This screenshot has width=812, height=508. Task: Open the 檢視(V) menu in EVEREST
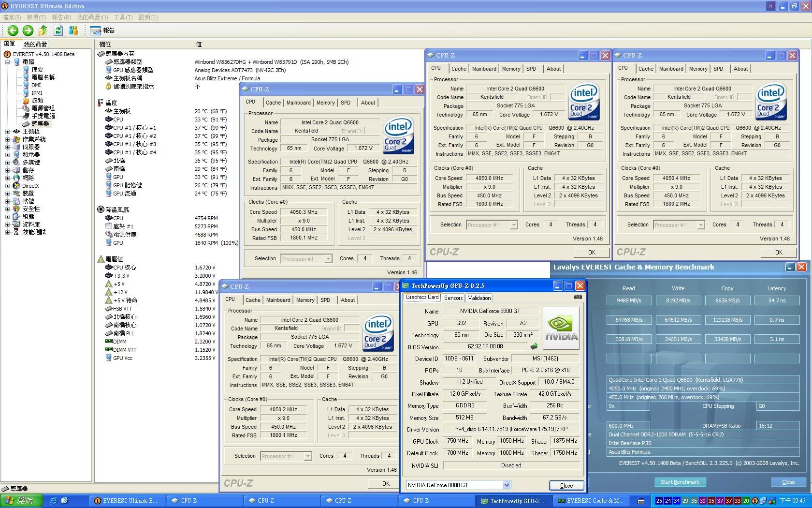pos(36,17)
